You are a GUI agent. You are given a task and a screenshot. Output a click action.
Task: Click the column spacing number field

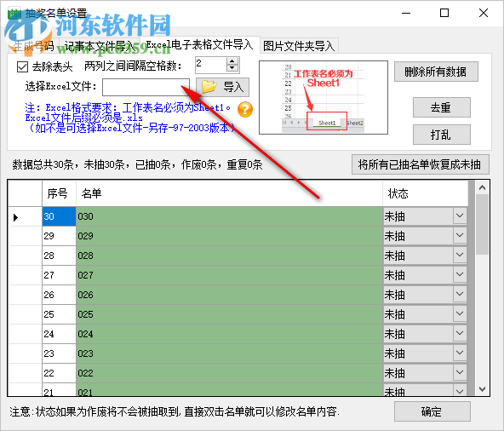pyautogui.click(x=211, y=65)
